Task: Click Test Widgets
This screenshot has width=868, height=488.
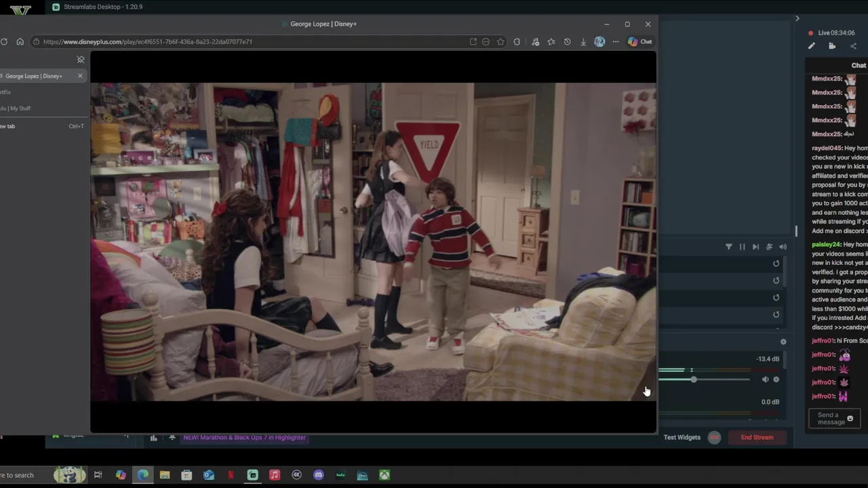Action: [682, 437]
